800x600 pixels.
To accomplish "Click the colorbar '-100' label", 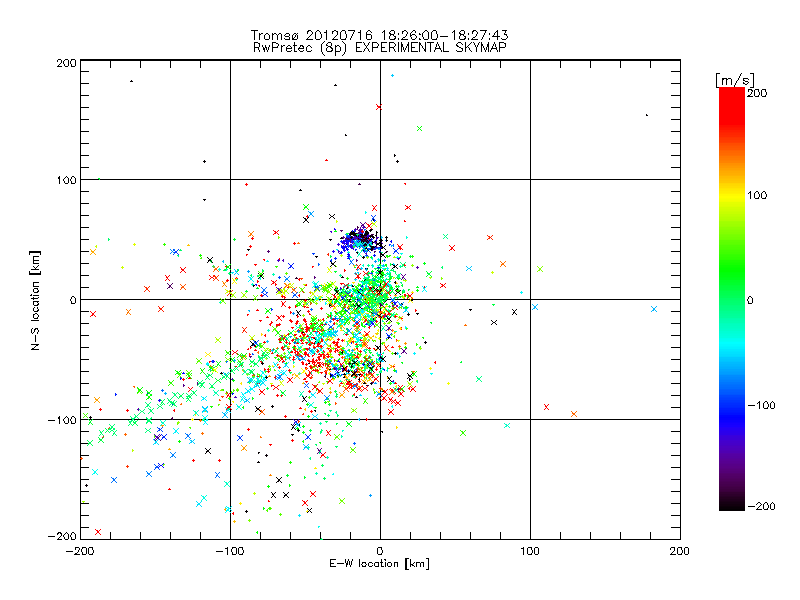I will pos(761,405).
